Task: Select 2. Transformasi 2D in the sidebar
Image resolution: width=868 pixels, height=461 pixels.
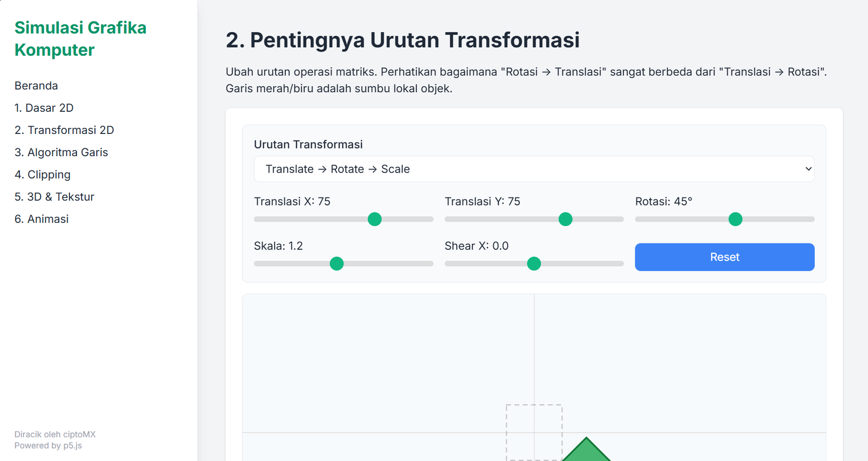Action: 64,130
